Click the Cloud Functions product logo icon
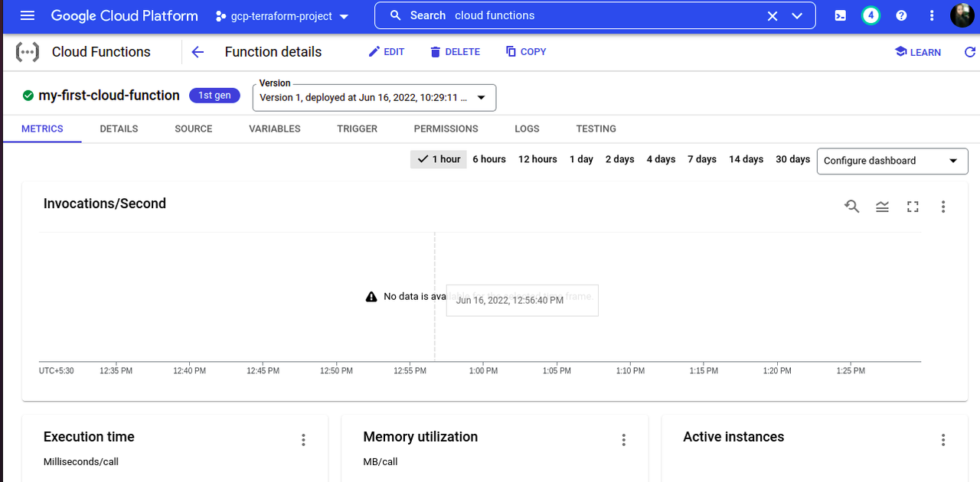980x482 pixels. [x=28, y=52]
